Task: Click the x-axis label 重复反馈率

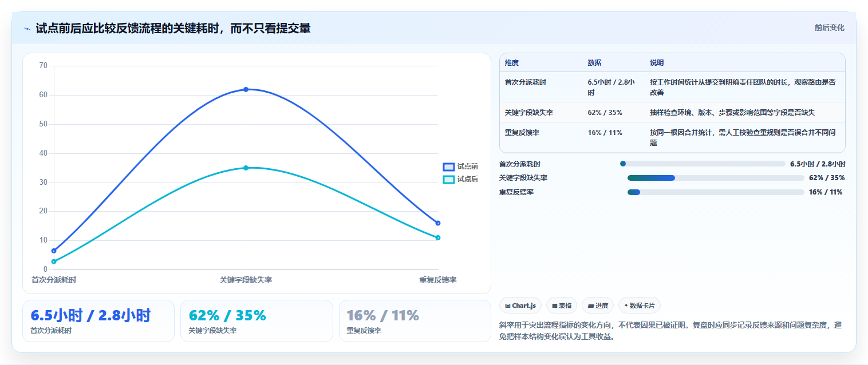Action: (438, 280)
